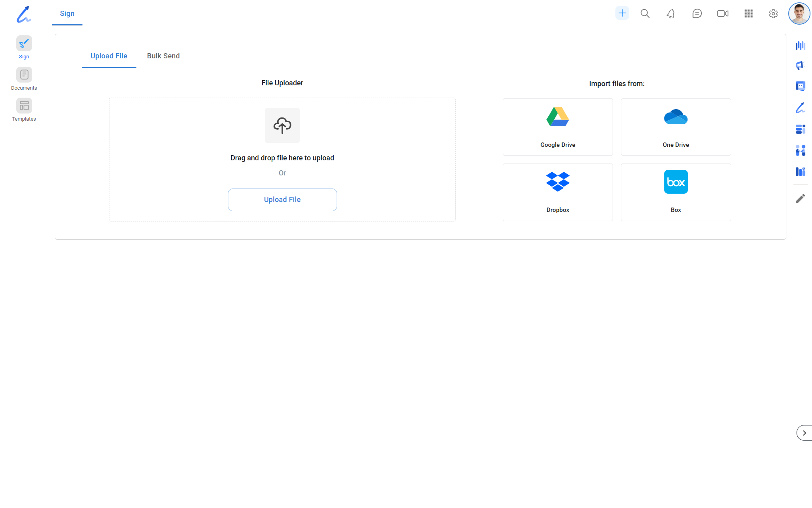
Task: Expand the right panel chevron arrow
Action: click(x=804, y=433)
